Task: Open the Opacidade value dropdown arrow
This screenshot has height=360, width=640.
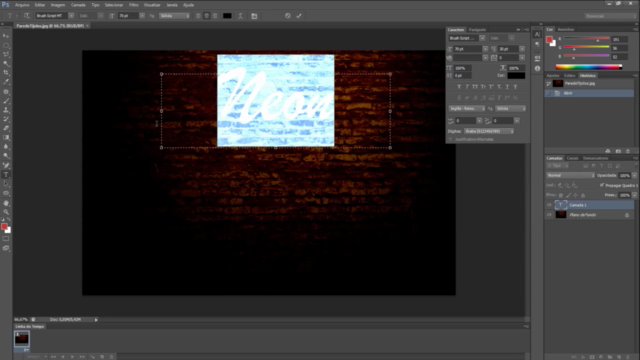Action: click(x=634, y=175)
